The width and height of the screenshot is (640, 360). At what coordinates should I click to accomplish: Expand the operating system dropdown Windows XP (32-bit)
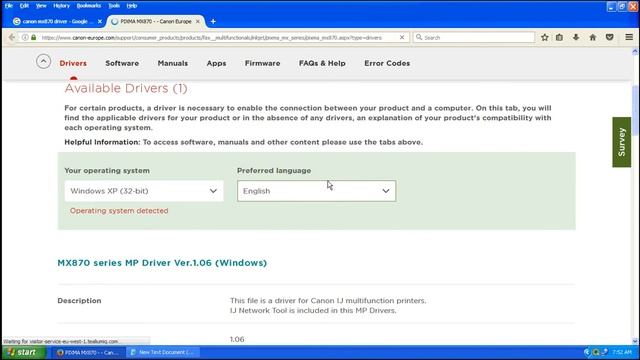[144, 191]
